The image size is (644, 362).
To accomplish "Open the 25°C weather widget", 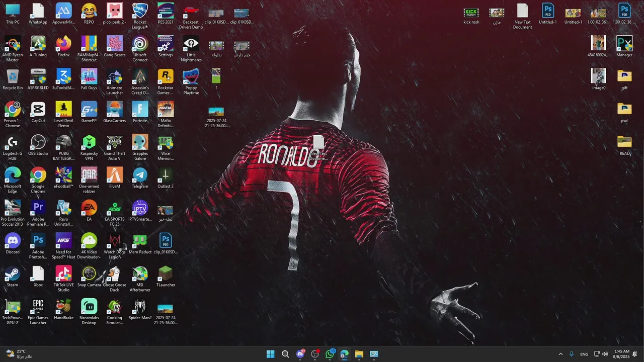I will point(19,354).
